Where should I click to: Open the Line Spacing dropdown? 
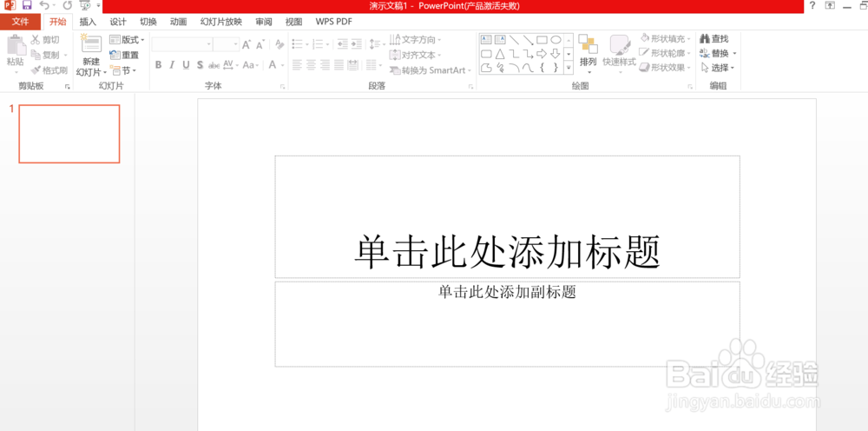click(x=378, y=43)
